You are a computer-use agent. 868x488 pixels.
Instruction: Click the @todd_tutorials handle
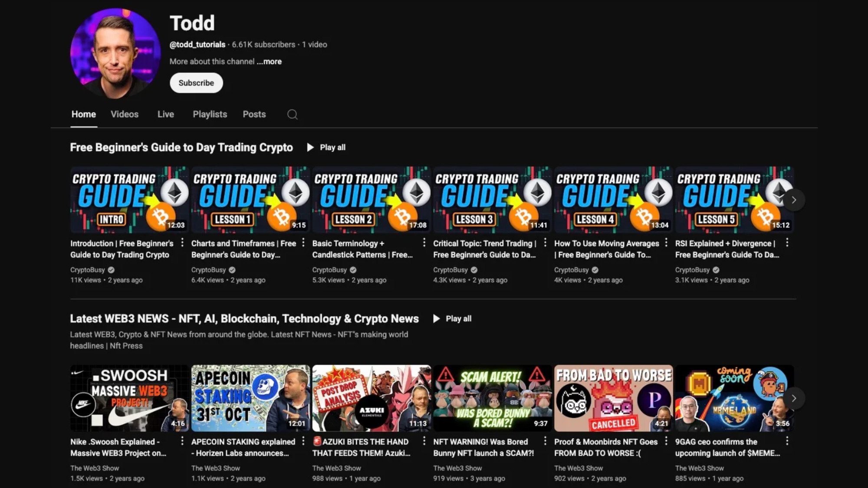coord(197,44)
